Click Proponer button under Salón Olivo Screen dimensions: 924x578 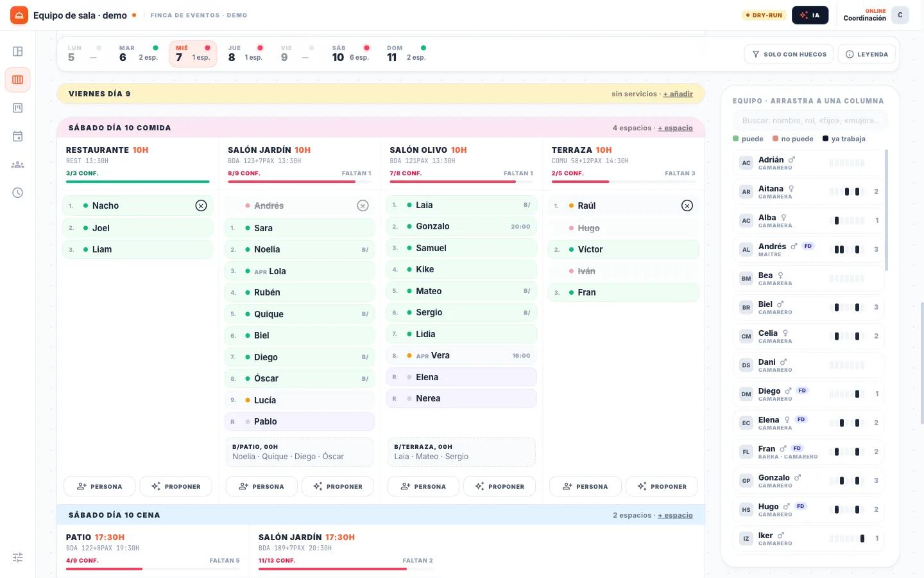[501, 486]
